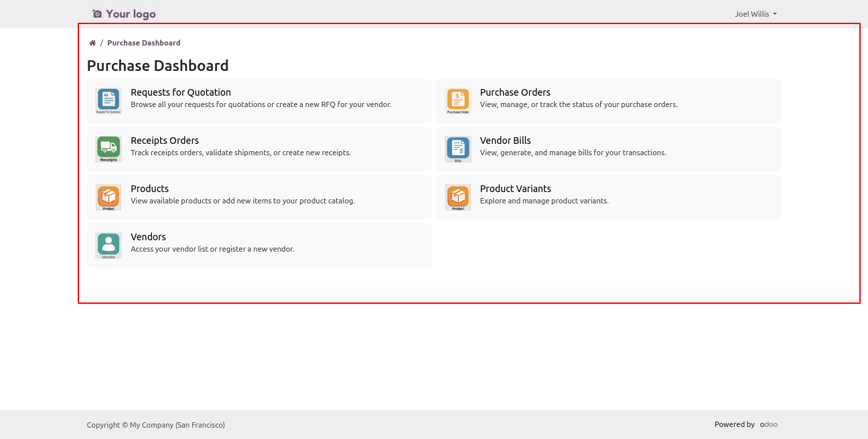Open the Purchase Orders title
The width and height of the screenshot is (868, 439).
point(515,92)
